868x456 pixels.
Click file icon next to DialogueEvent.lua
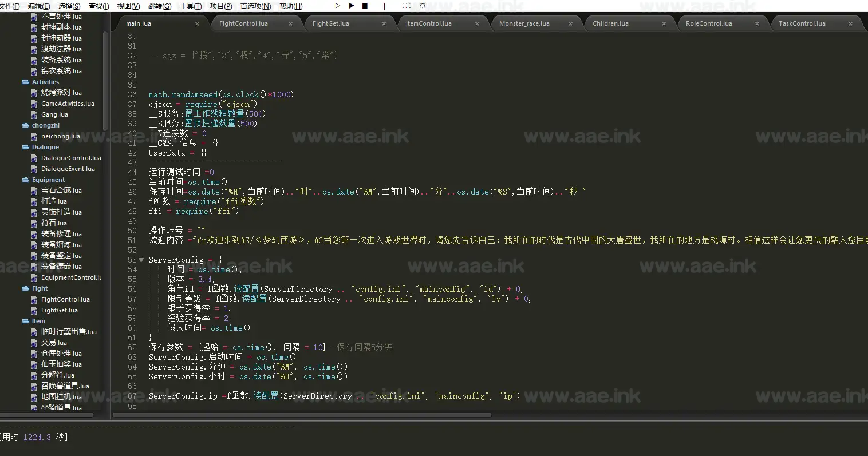pyautogui.click(x=35, y=169)
